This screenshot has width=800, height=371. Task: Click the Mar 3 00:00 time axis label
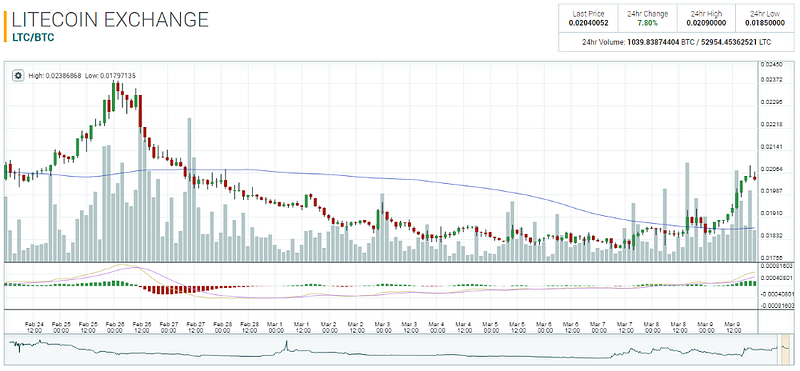pyautogui.click(x=383, y=327)
